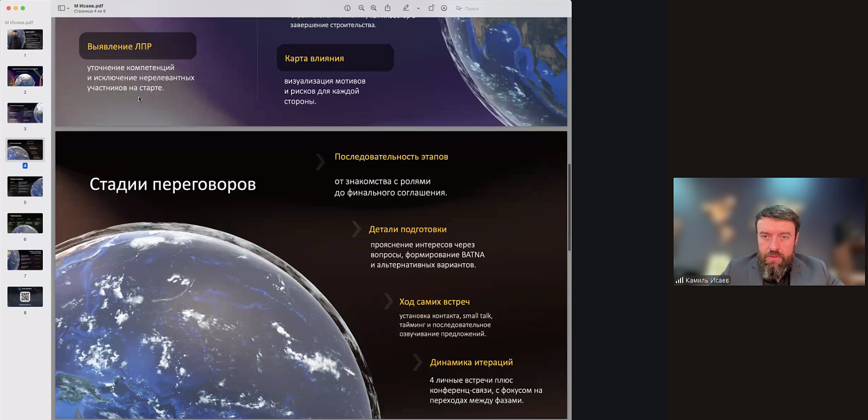Click the search magnifier icon
Viewport: 868px width, 420px height.
458,8
